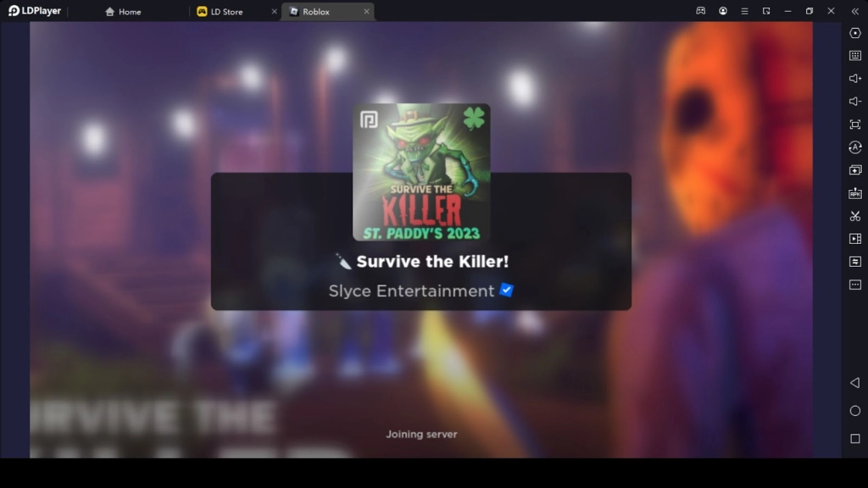Click the mini-window mode icon
The width and height of the screenshot is (868, 488).
coord(766,11)
